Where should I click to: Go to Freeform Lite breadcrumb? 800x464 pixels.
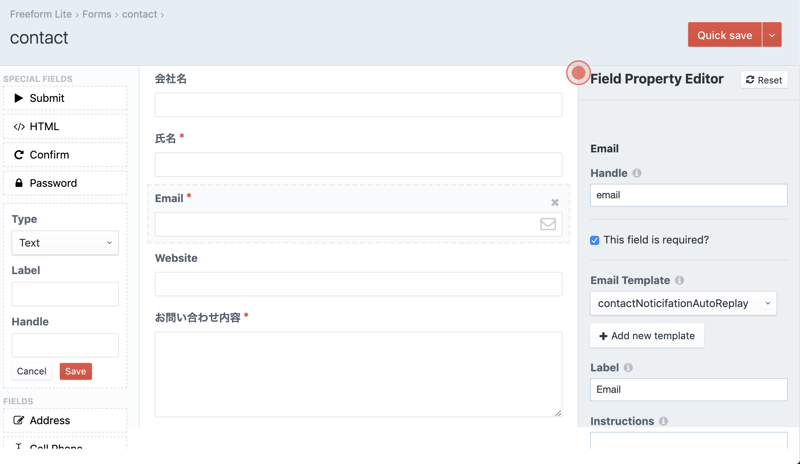click(42, 15)
